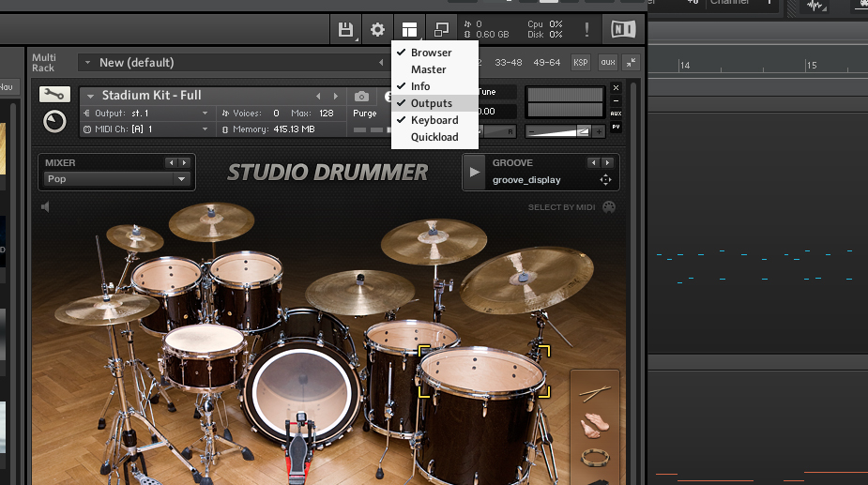Screen dimensions: 868x485
Task: Click the groove_display name text
Action: pyautogui.click(x=526, y=180)
